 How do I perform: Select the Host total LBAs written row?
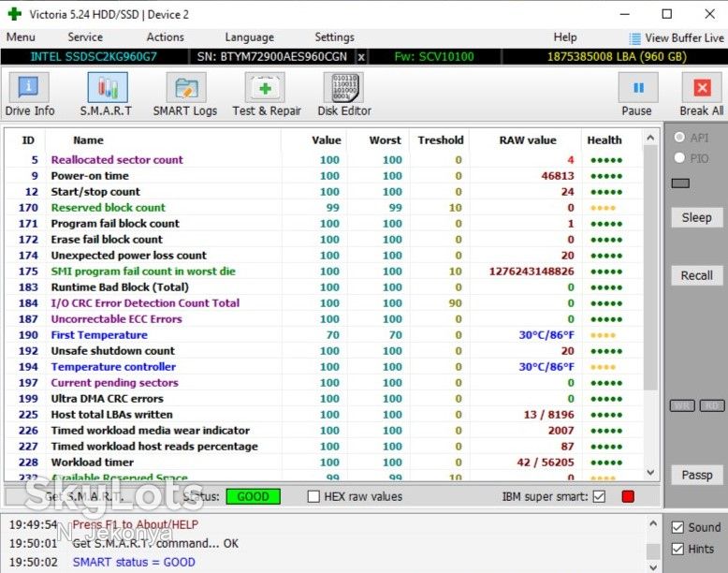click(324, 415)
